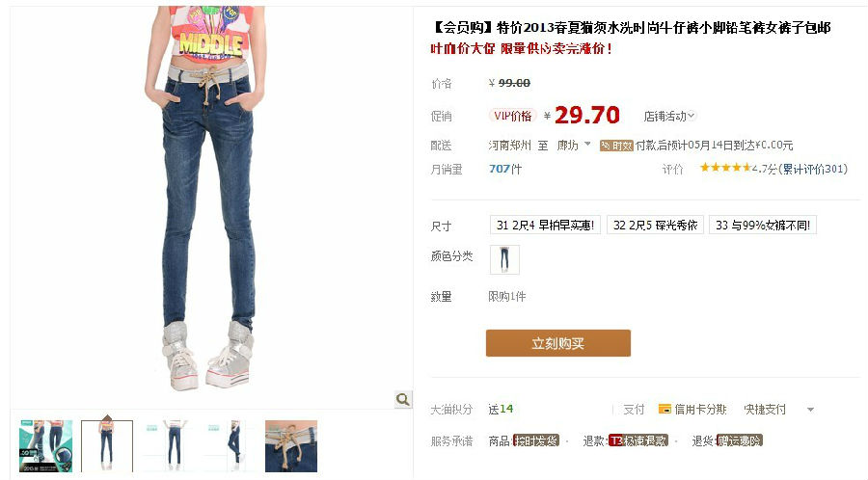The height and width of the screenshot is (480, 868).
Task: Click the rating stars
Action: coord(725,168)
